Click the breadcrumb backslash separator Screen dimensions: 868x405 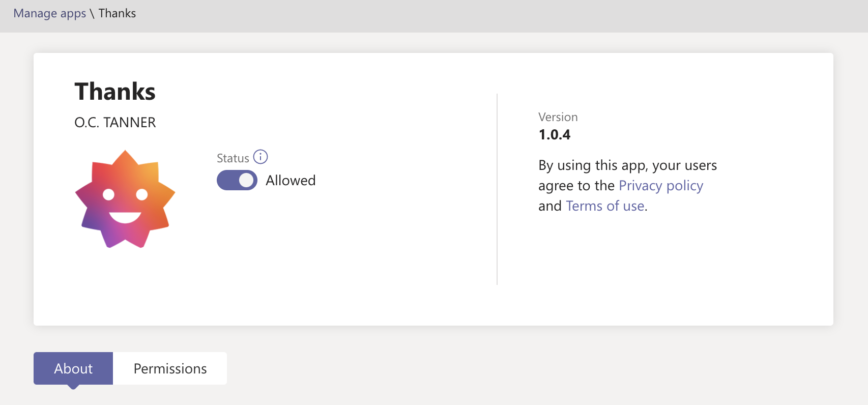[92, 13]
